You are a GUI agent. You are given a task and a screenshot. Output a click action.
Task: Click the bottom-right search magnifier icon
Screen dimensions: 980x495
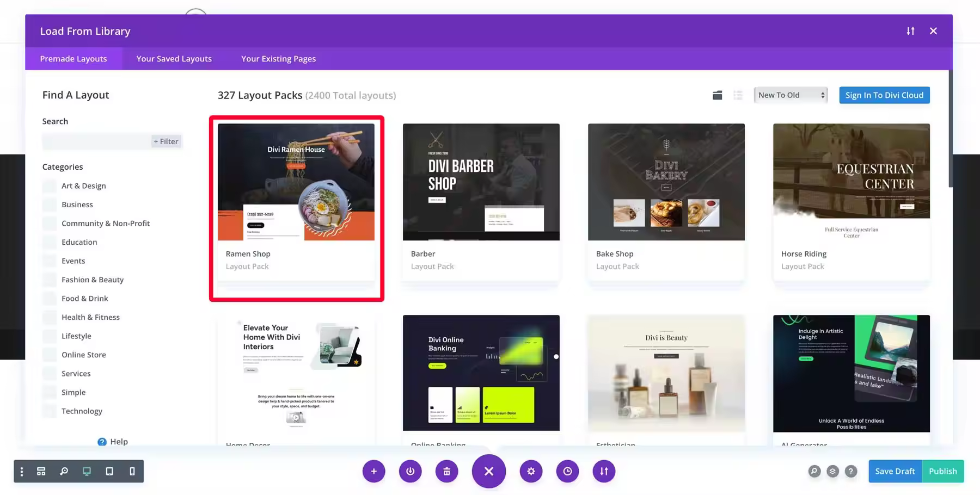(814, 472)
